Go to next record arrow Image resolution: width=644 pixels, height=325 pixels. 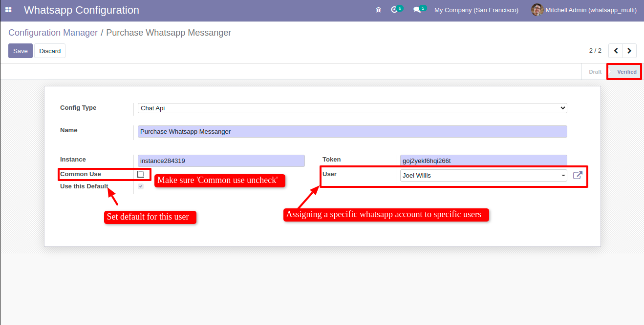(x=629, y=51)
